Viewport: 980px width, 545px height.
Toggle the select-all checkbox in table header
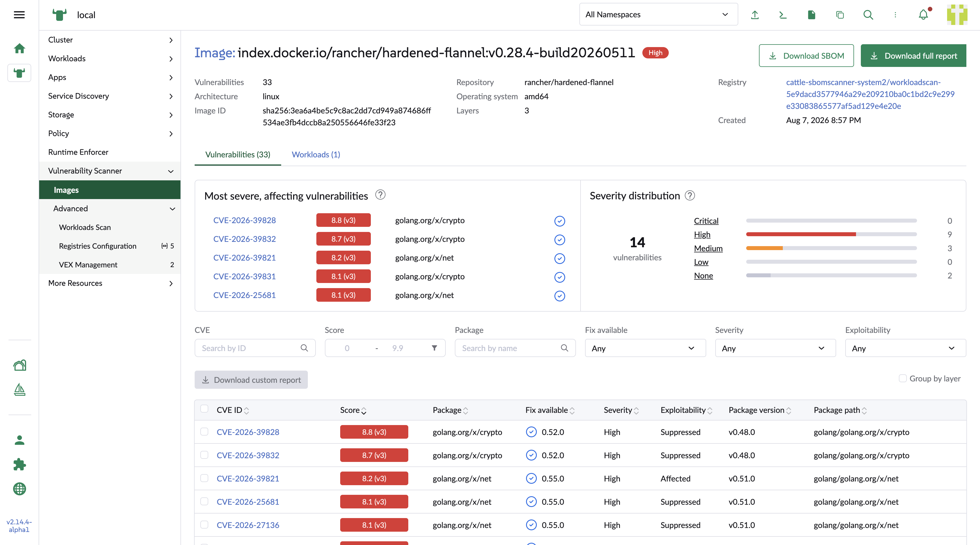(204, 409)
